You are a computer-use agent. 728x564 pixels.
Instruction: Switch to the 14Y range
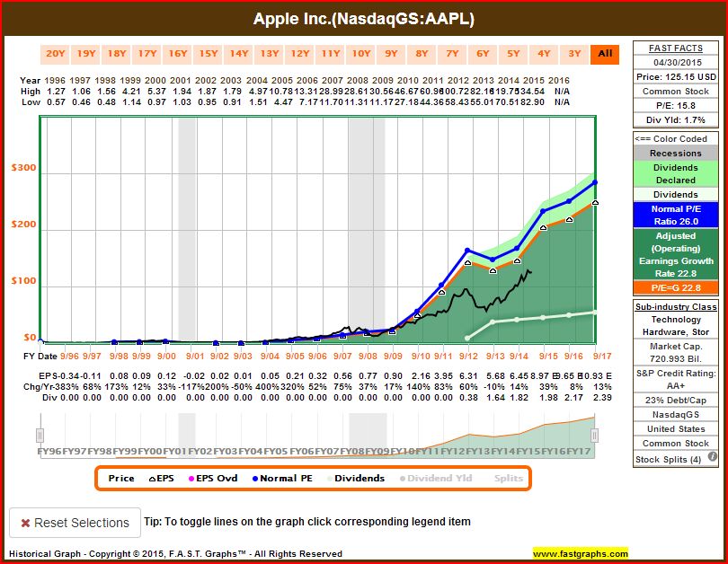tap(239, 54)
